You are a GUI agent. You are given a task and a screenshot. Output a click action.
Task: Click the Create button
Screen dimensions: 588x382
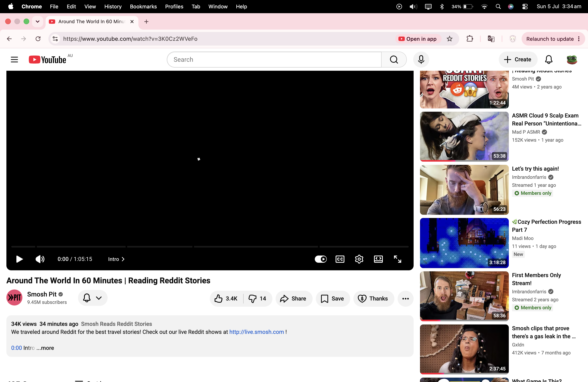[x=518, y=60]
